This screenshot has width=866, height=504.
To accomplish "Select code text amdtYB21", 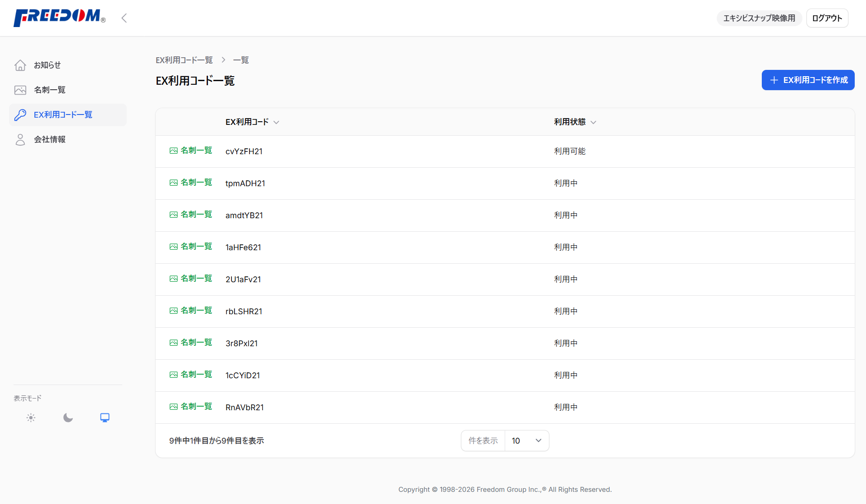I will point(244,215).
